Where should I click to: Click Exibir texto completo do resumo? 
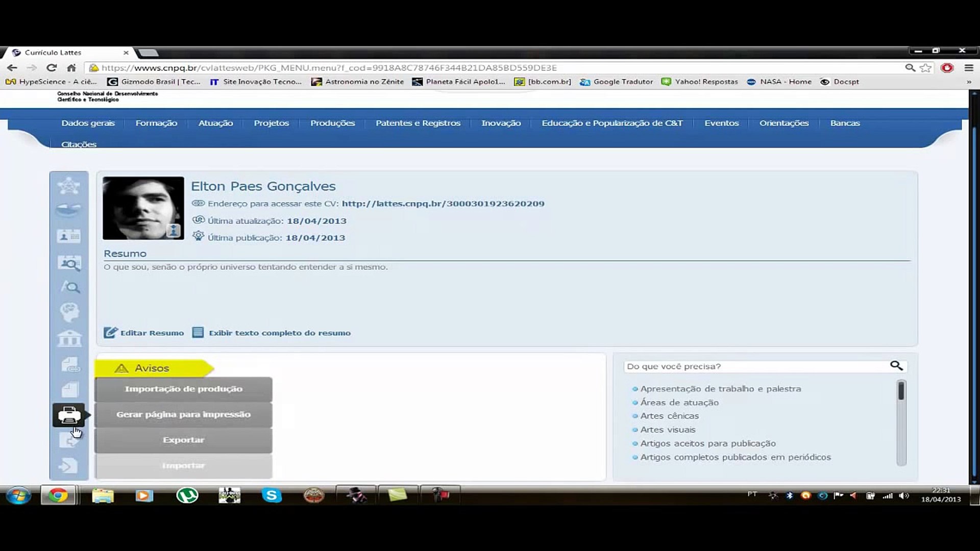coord(272,333)
